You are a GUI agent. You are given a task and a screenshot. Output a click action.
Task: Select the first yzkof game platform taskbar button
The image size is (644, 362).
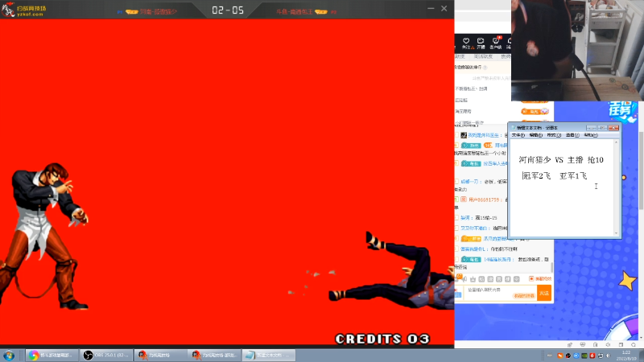(160, 355)
